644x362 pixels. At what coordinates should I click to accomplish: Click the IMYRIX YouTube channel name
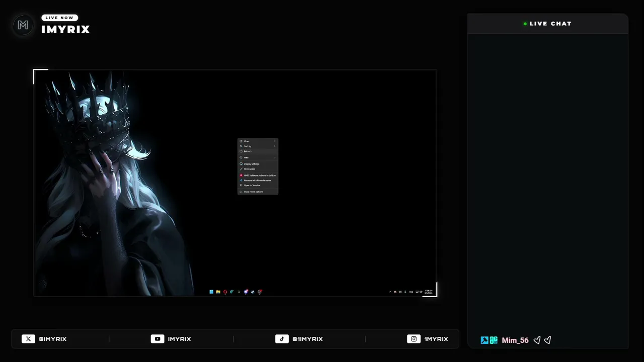click(180, 339)
